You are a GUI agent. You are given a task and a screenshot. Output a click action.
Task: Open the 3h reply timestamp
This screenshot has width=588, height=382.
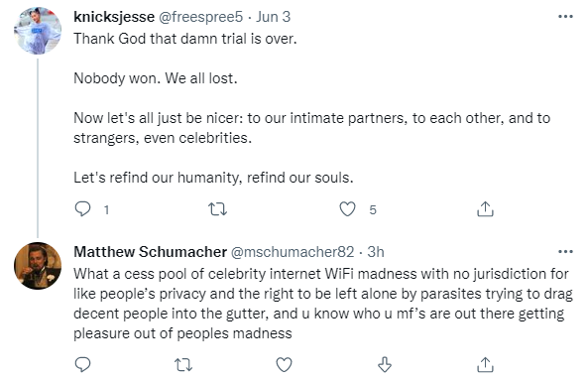tap(376, 252)
